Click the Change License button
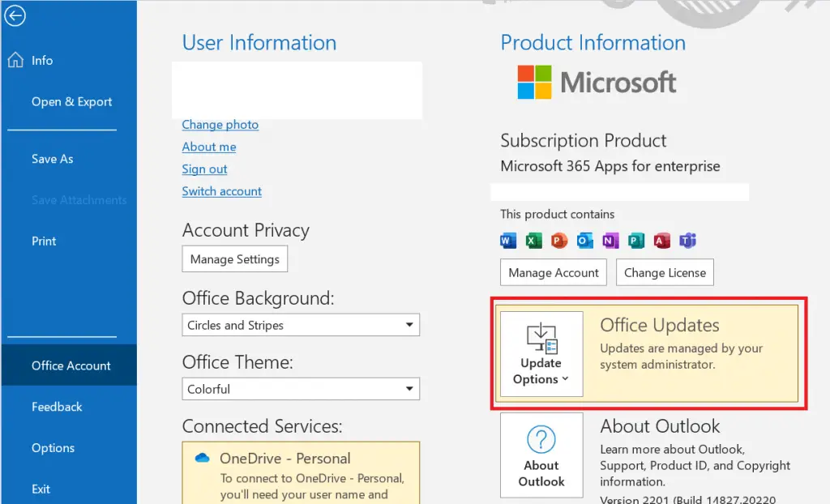This screenshot has height=504, width=830. click(665, 272)
